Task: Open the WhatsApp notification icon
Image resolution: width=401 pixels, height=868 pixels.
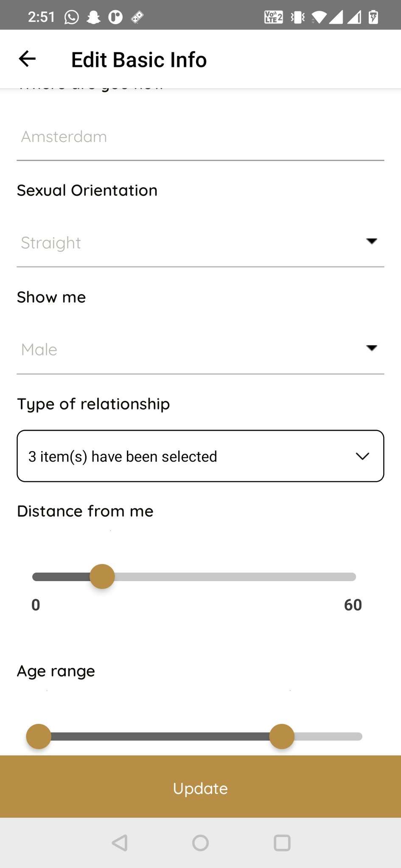Action: coord(70,17)
